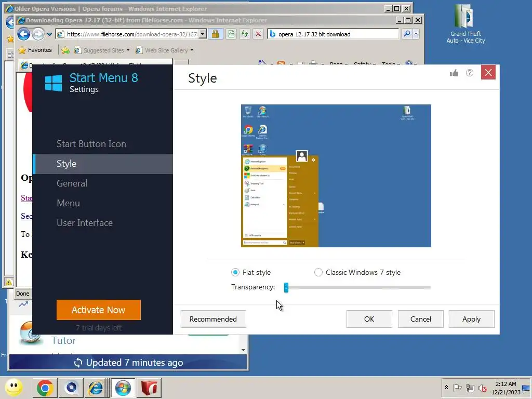
Task: Open Google Chrome from the taskbar
Action: 45,388
